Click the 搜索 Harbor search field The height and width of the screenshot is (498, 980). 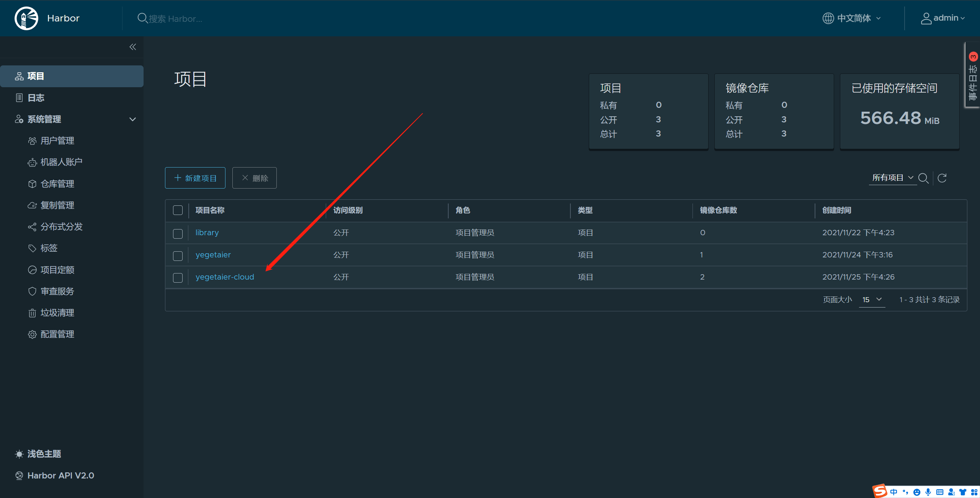click(176, 19)
